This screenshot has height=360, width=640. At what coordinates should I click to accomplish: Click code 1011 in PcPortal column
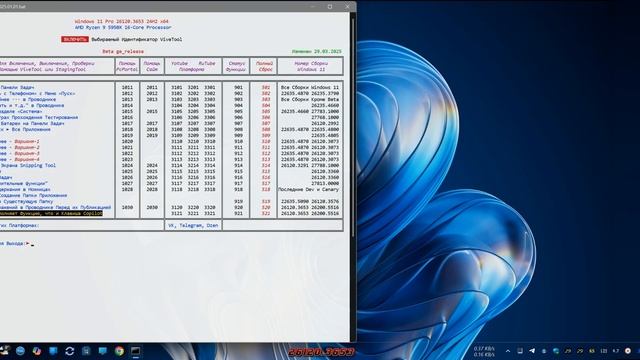127,87
